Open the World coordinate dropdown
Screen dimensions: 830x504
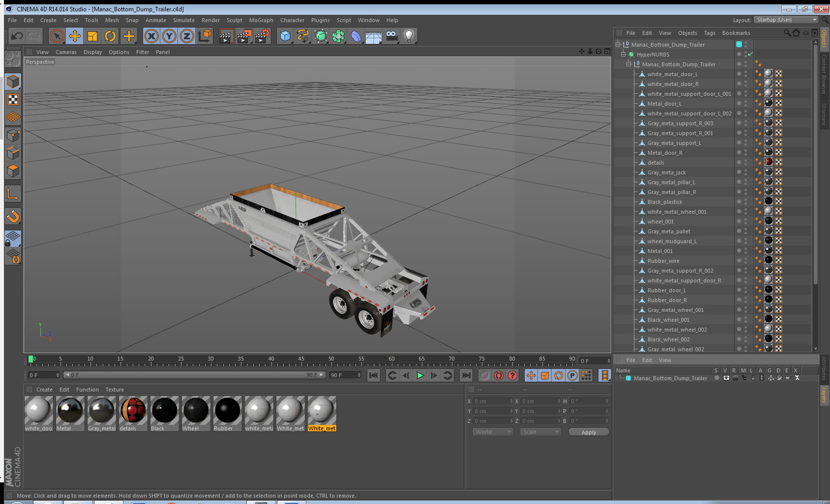click(493, 432)
